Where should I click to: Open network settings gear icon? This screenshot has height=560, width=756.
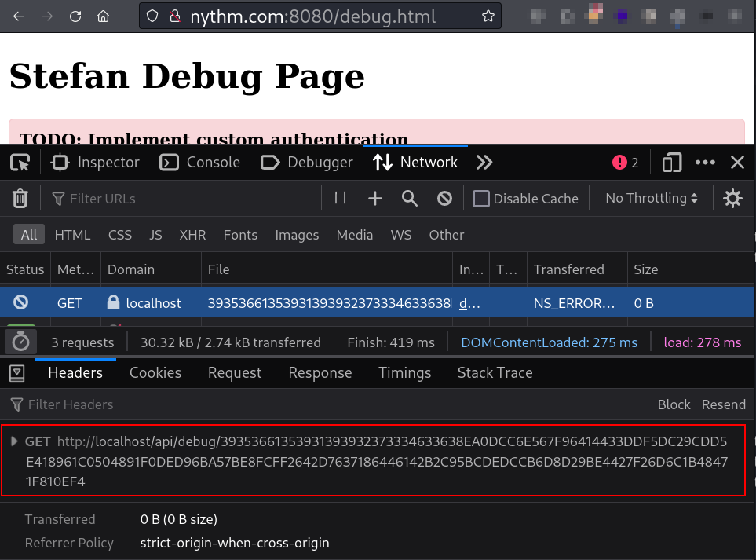tap(732, 199)
